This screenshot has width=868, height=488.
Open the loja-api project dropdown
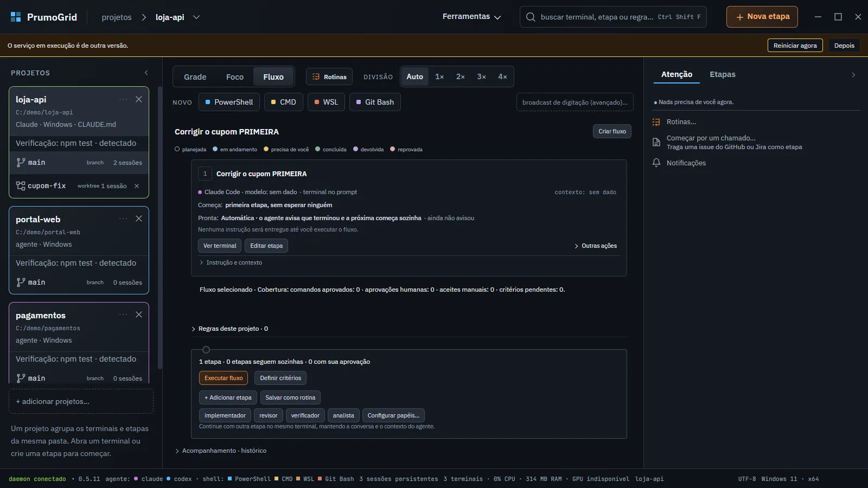click(x=196, y=17)
